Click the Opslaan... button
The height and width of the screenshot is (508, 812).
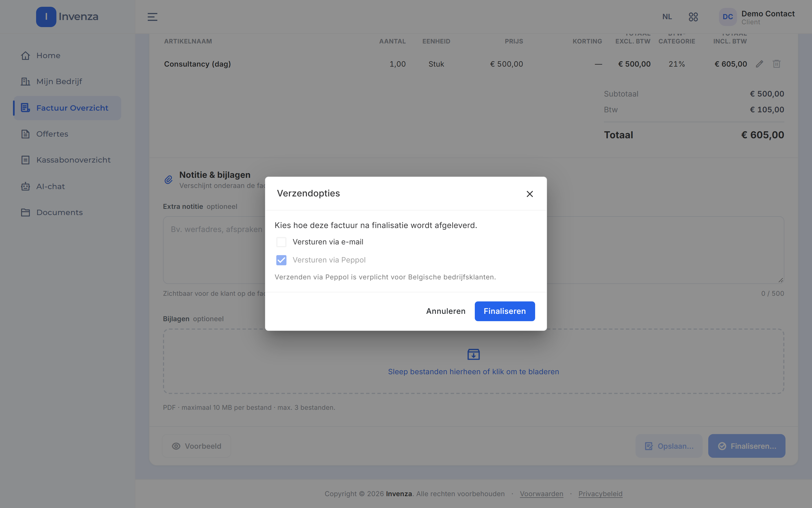click(669, 446)
